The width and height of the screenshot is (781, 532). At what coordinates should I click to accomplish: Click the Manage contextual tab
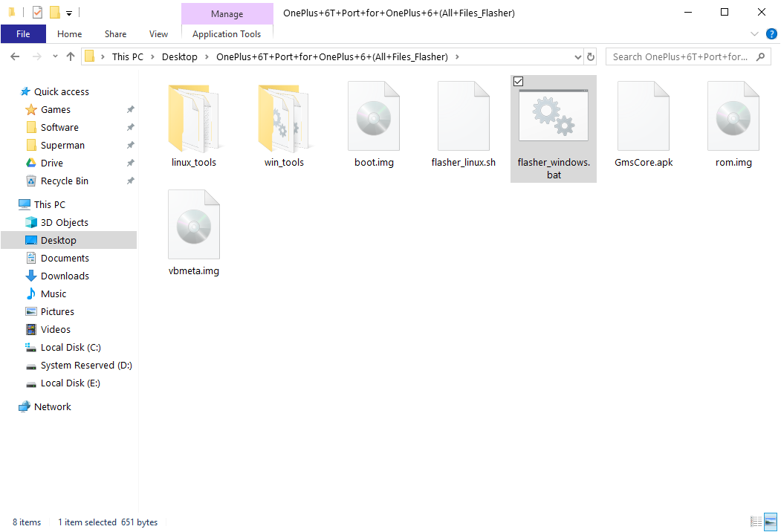[227, 14]
